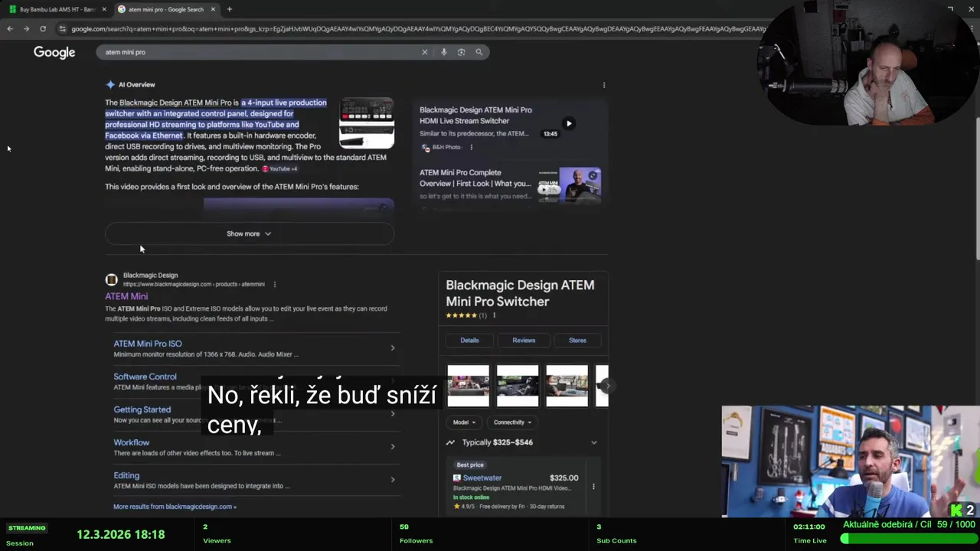Click the subscriber goal progress bar
Screen dimensions: 980x551
(x=907, y=539)
